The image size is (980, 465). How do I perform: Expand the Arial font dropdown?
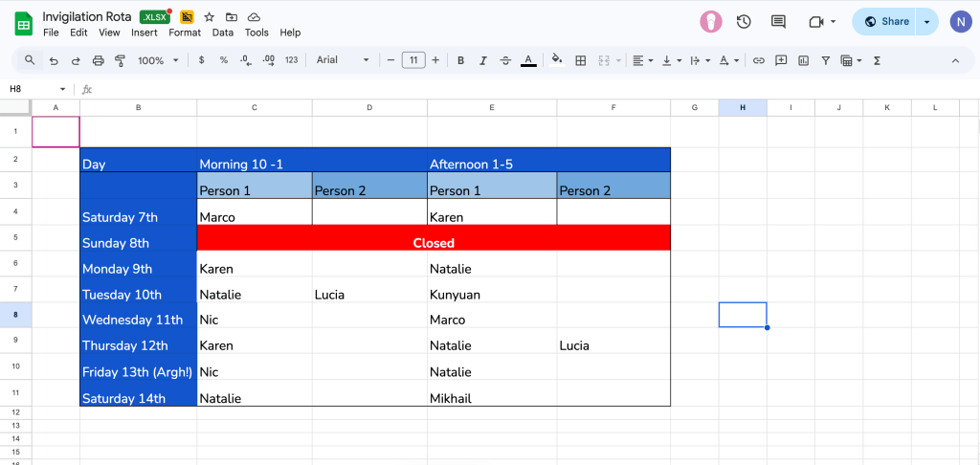tap(342, 60)
